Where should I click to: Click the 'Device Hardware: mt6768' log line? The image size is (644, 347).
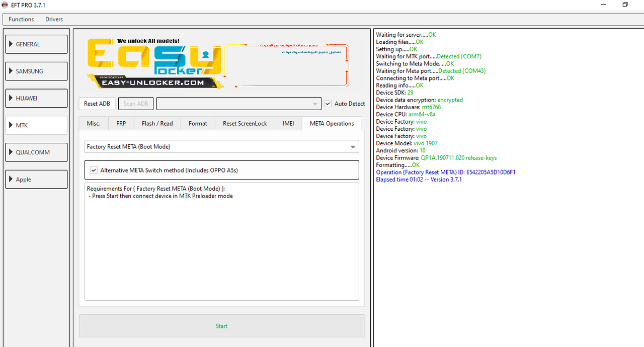(409, 107)
